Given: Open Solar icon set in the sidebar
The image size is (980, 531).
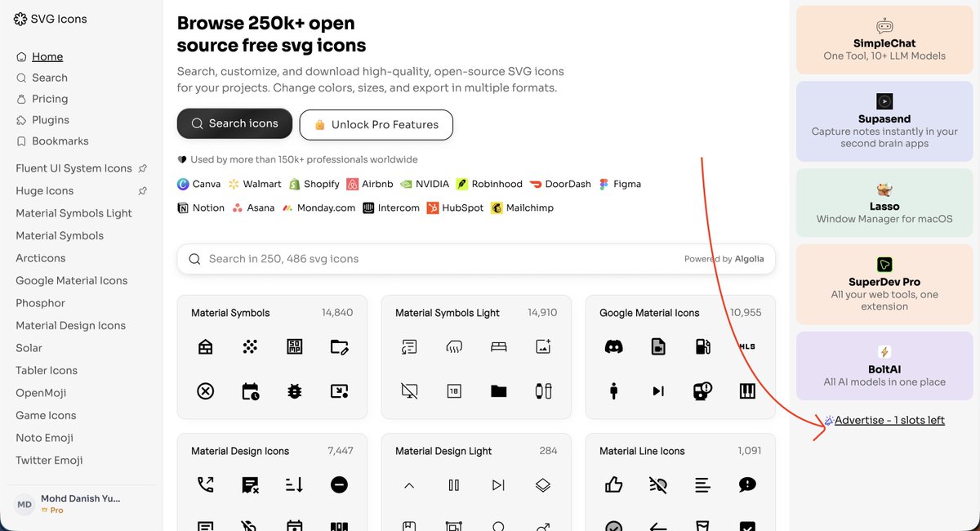Looking at the screenshot, I should [x=29, y=348].
